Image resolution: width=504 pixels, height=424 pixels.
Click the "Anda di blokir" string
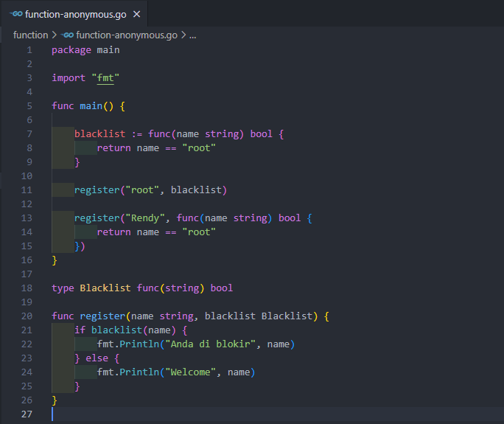[210, 344]
